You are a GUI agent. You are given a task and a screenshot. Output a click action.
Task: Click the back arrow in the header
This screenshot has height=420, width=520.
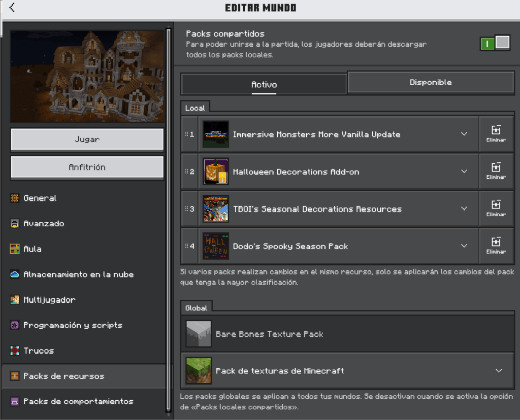tap(12, 8)
